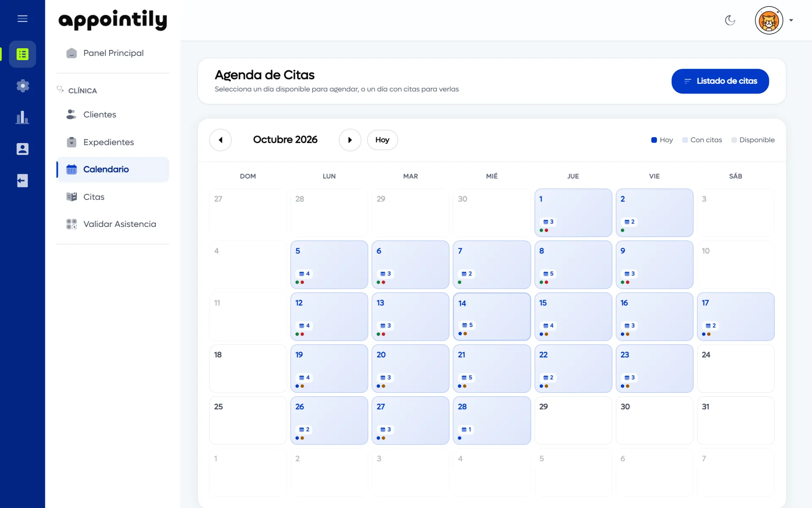The width and height of the screenshot is (812, 508).
Task: Click the Disponible legend label
Action: coord(757,140)
